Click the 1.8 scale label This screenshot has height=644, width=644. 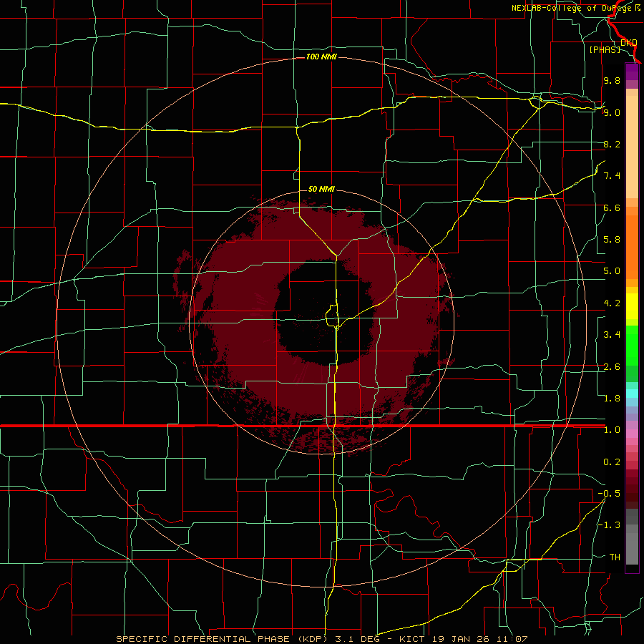(x=612, y=399)
